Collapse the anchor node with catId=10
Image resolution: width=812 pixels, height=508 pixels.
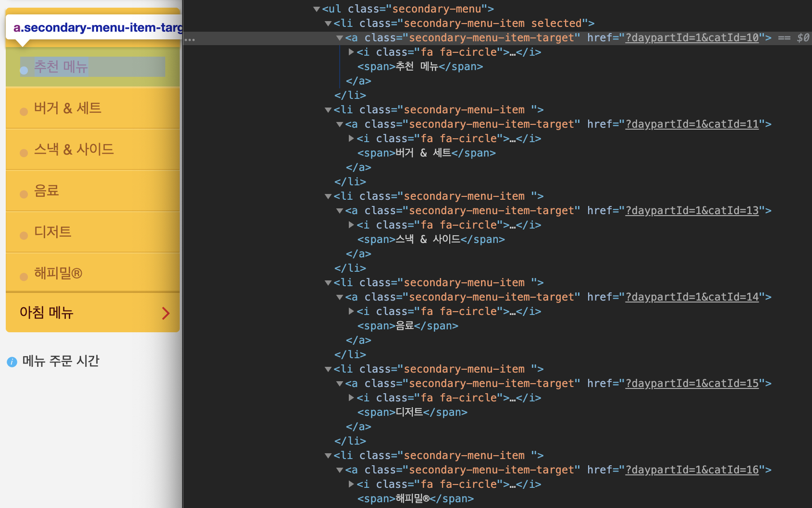click(340, 38)
